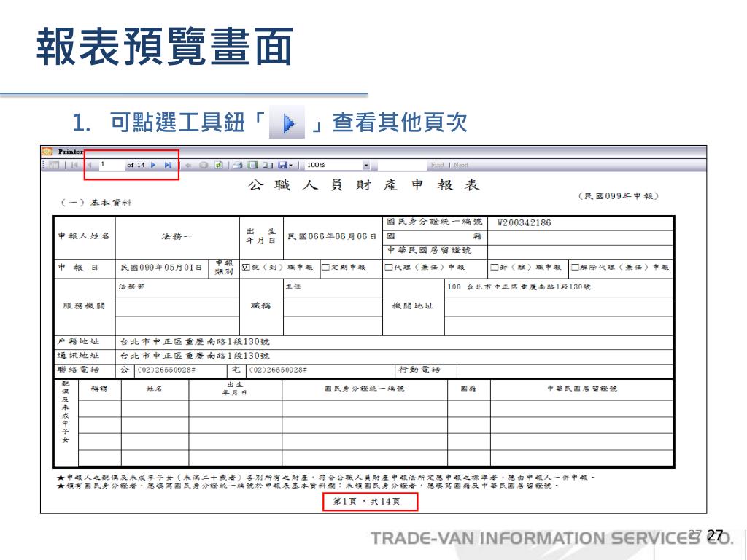The image size is (747, 560).
Task: Print the report
Action: (x=238, y=165)
